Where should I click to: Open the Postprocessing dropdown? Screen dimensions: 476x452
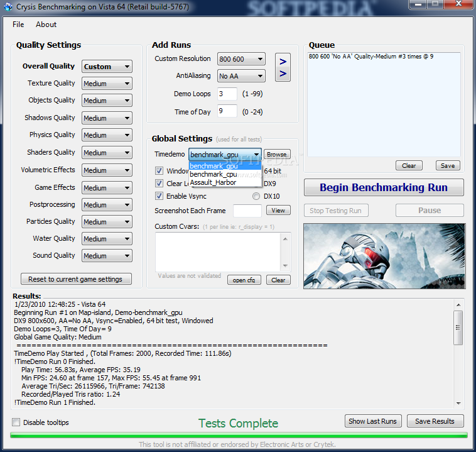[107, 205]
